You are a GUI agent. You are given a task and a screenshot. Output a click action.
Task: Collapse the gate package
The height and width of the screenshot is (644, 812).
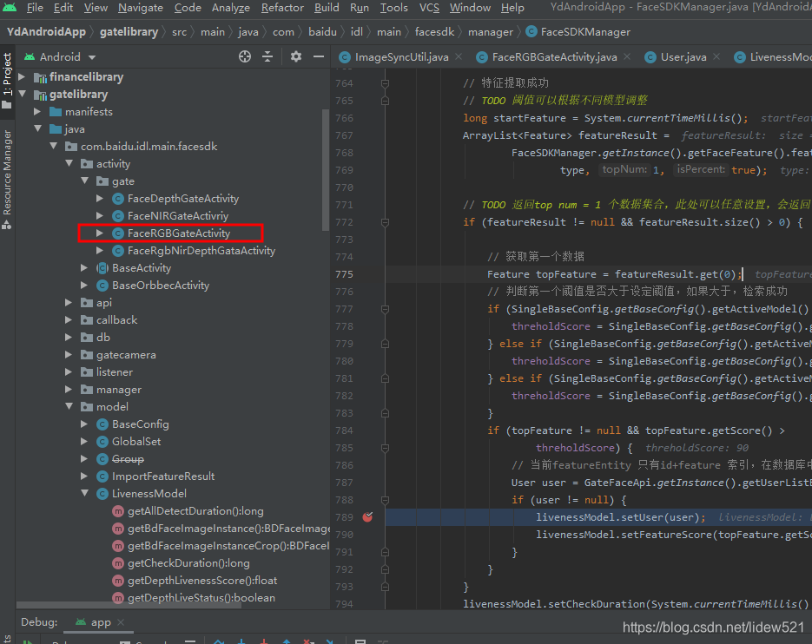click(x=84, y=181)
